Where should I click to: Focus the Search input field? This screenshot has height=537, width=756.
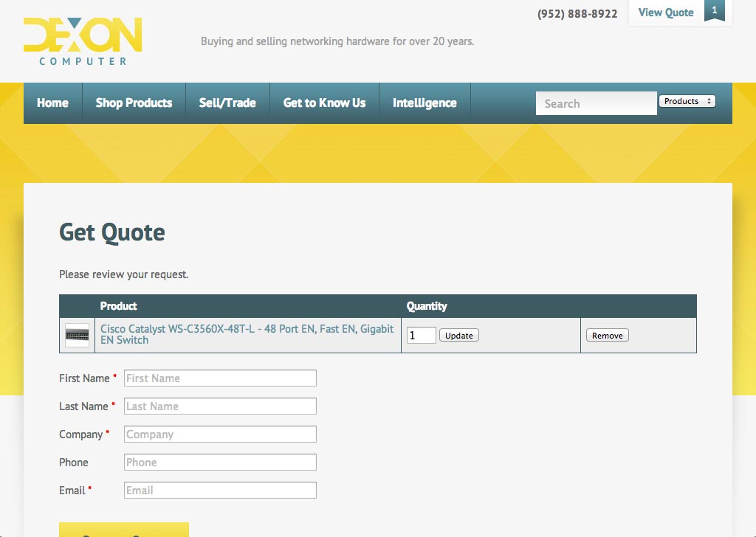(x=597, y=103)
